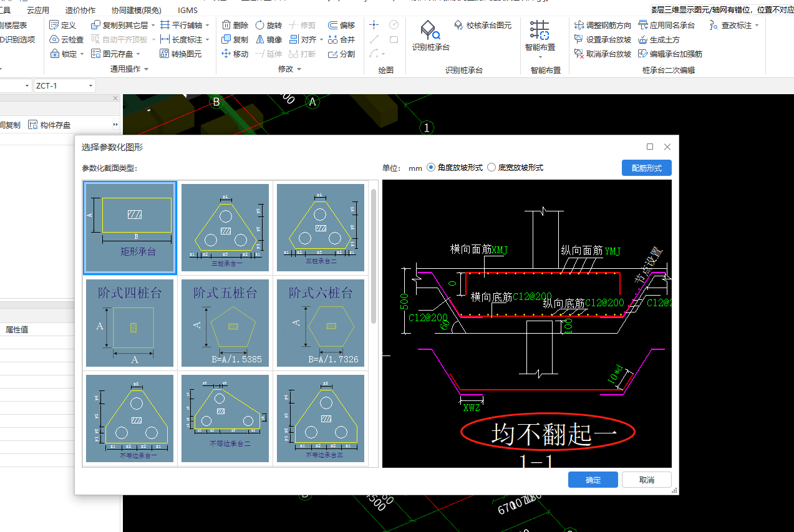The image size is (794, 532).
Task: Click 调整钢筋方向 adjust rebar direction
Action: click(603, 25)
